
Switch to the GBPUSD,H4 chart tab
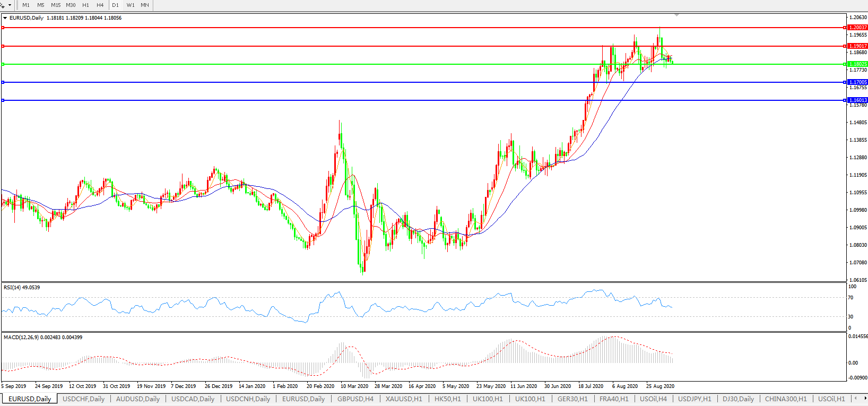pyautogui.click(x=355, y=399)
